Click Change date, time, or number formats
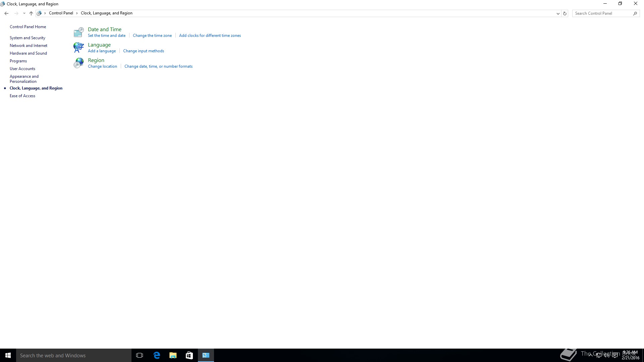This screenshot has height=362, width=644. pyautogui.click(x=158, y=66)
